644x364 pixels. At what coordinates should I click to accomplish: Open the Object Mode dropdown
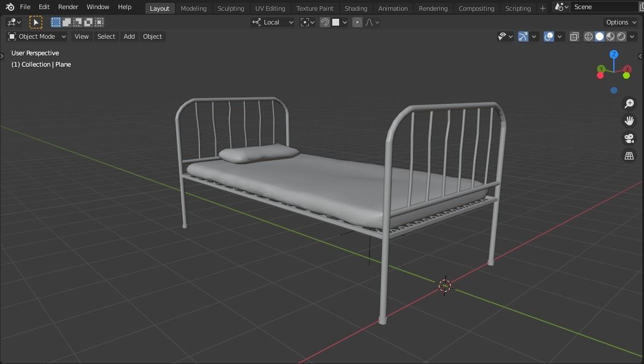(x=37, y=36)
